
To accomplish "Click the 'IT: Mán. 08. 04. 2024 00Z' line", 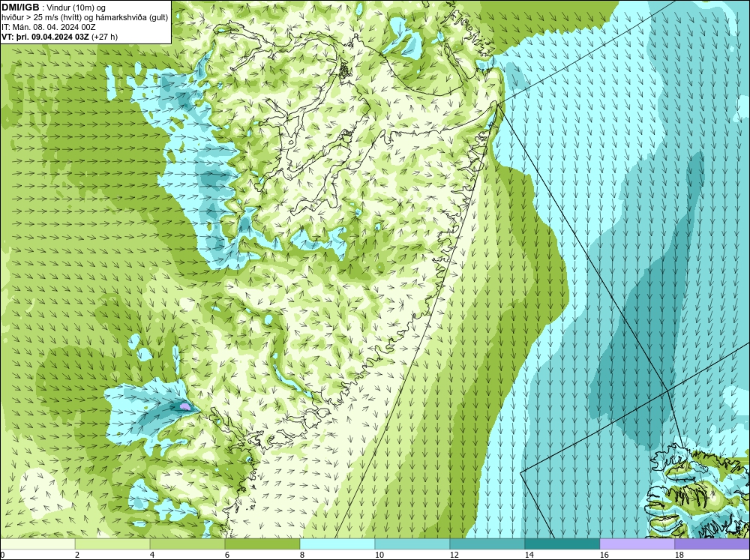I will [48, 27].
